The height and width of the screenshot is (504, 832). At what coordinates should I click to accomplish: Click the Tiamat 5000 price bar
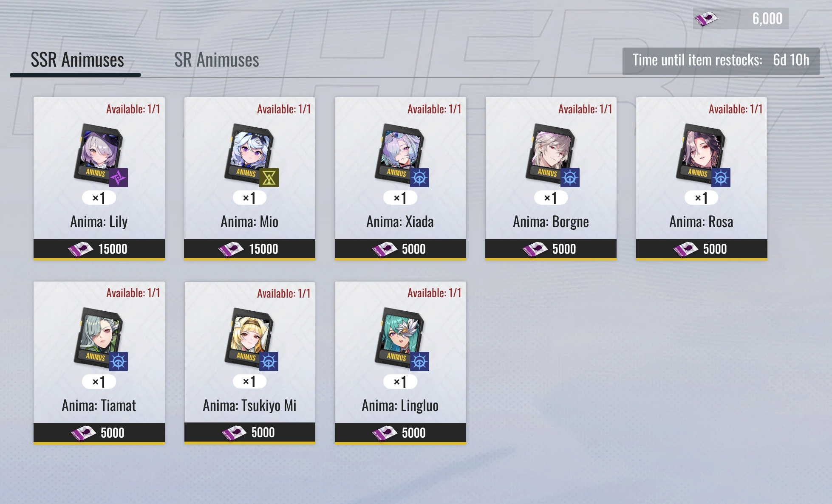pyautogui.click(x=99, y=433)
